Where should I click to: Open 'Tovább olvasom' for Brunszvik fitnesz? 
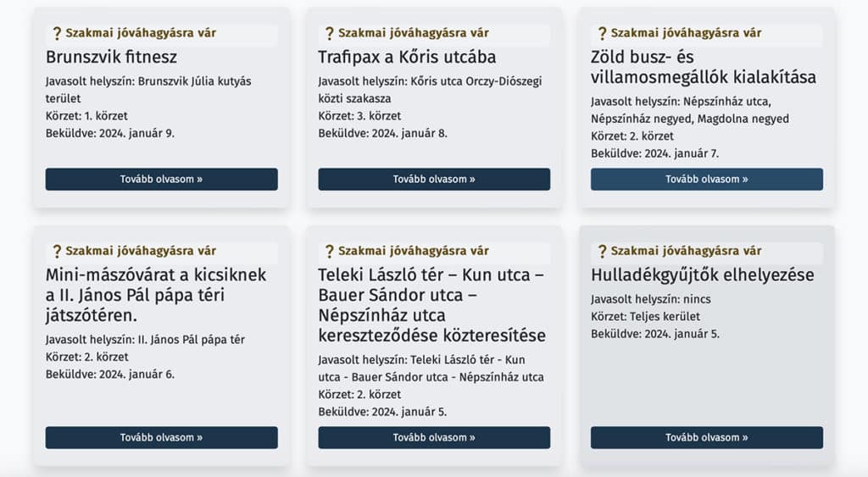[x=162, y=180]
